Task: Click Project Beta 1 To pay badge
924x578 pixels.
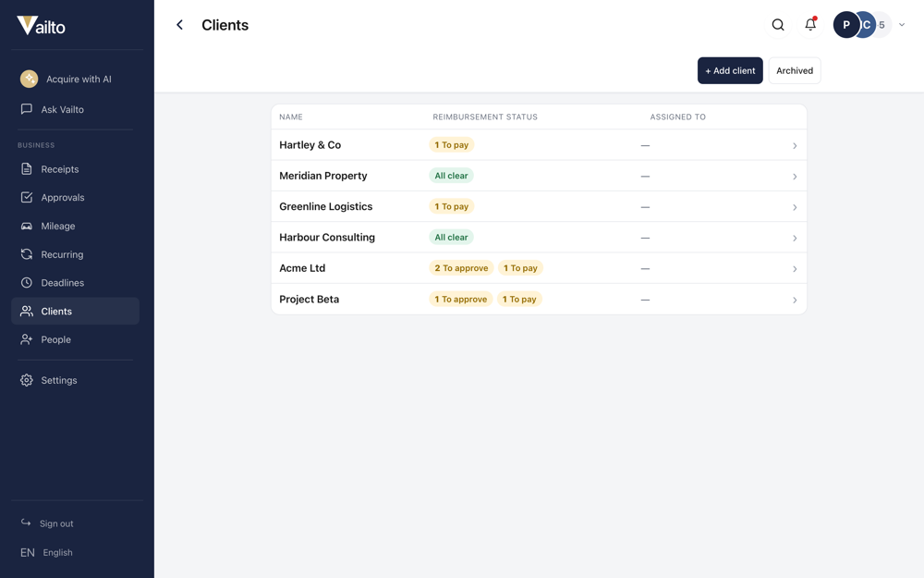Action: click(519, 299)
